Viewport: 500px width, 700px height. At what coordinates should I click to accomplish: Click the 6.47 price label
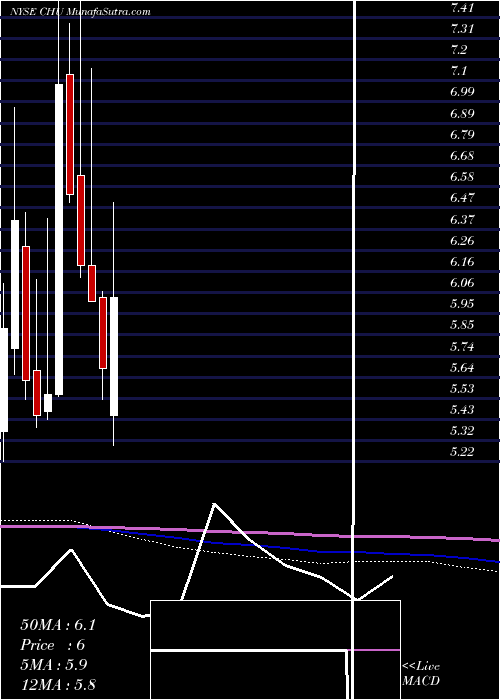[x=462, y=198]
